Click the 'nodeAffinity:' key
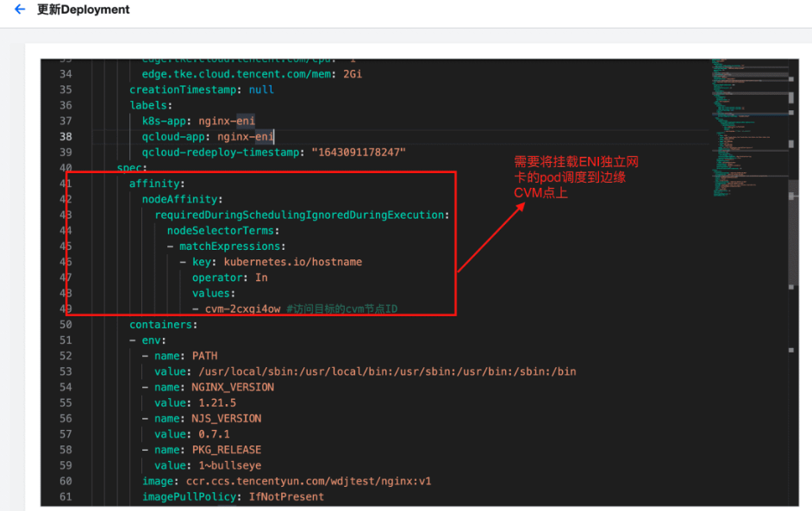The height and width of the screenshot is (511, 812). [x=182, y=199]
